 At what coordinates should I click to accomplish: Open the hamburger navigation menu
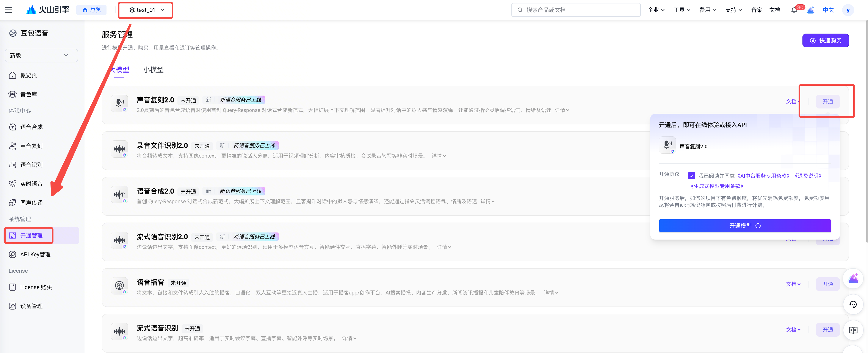pos(9,10)
